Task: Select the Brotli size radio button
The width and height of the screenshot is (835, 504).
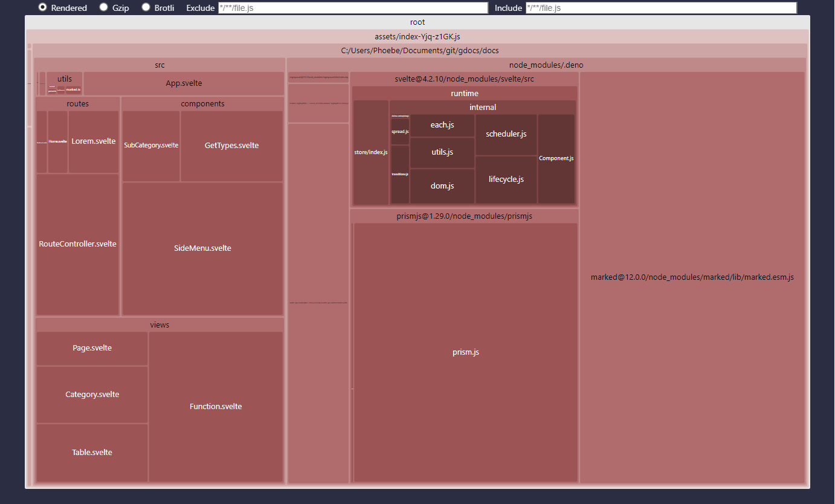Action: click(146, 7)
